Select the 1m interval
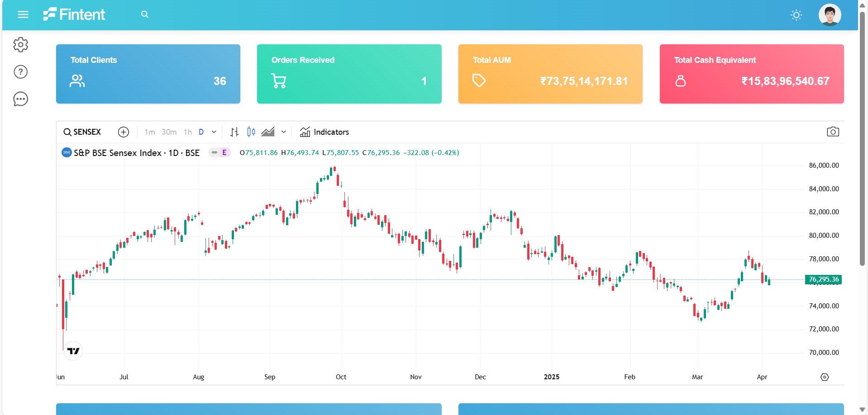Viewport: 868px width, 415px height. (x=150, y=132)
